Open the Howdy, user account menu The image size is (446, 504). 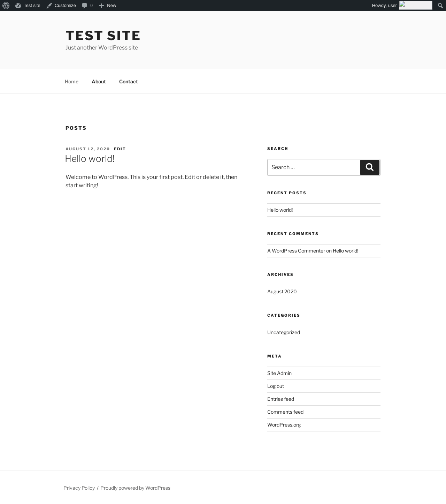(384, 6)
